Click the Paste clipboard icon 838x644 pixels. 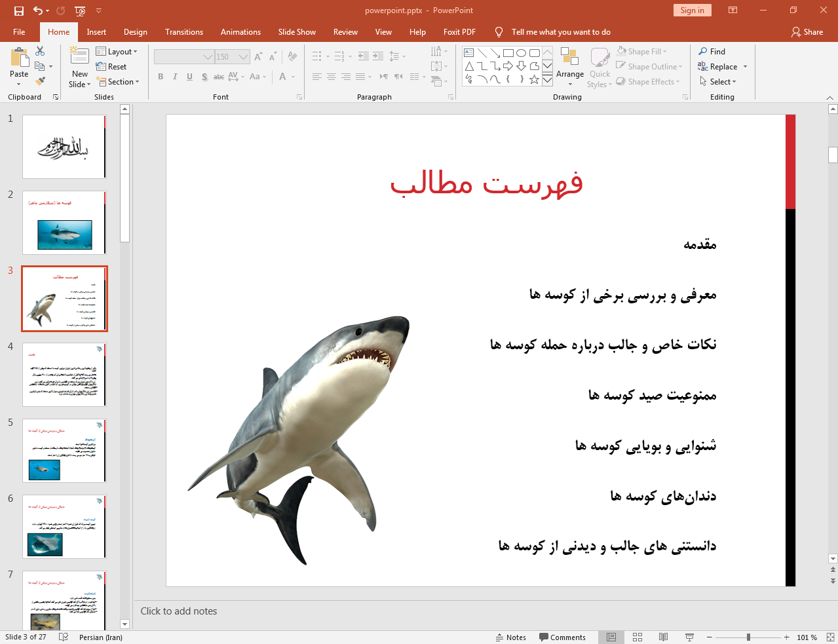pyautogui.click(x=19, y=60)
